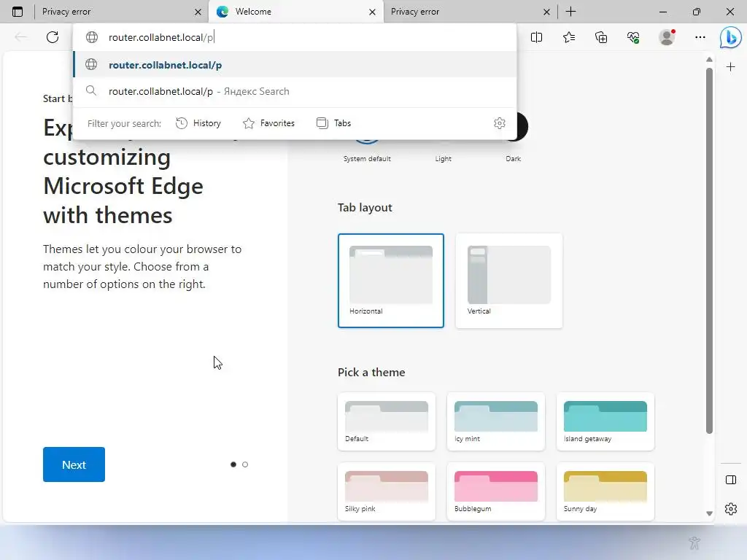Click the scrollbar up arrow
This screenshot has width=747, height=560.
[709, 60]
